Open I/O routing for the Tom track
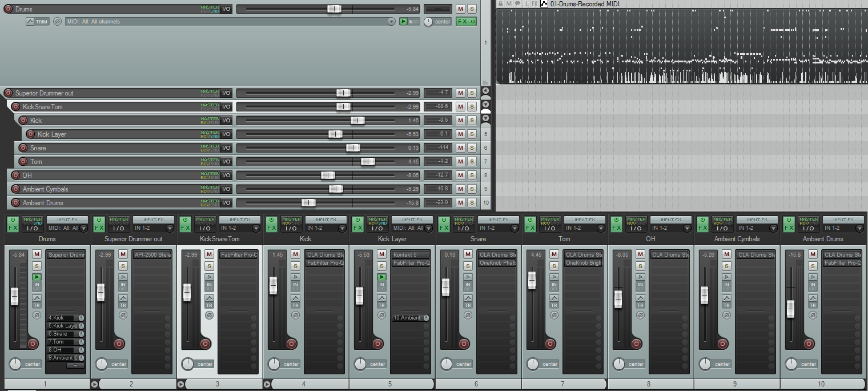 coord(226,162)
